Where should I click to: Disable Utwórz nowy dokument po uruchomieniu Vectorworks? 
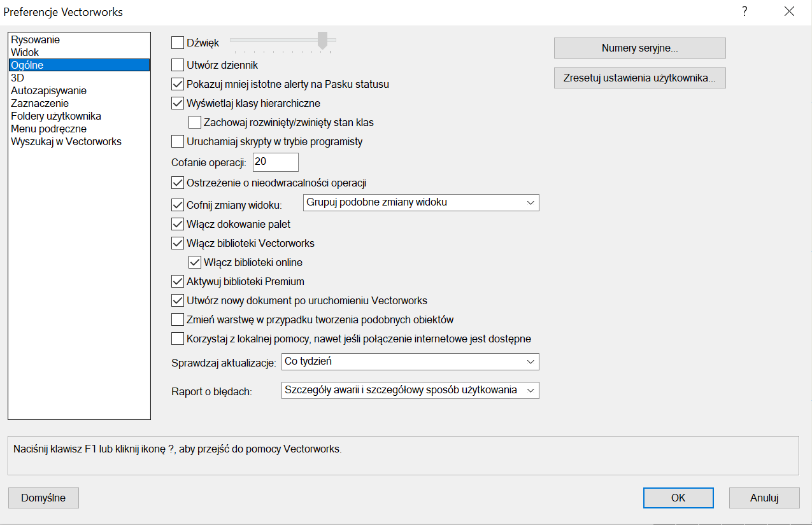tap(178, 300)
